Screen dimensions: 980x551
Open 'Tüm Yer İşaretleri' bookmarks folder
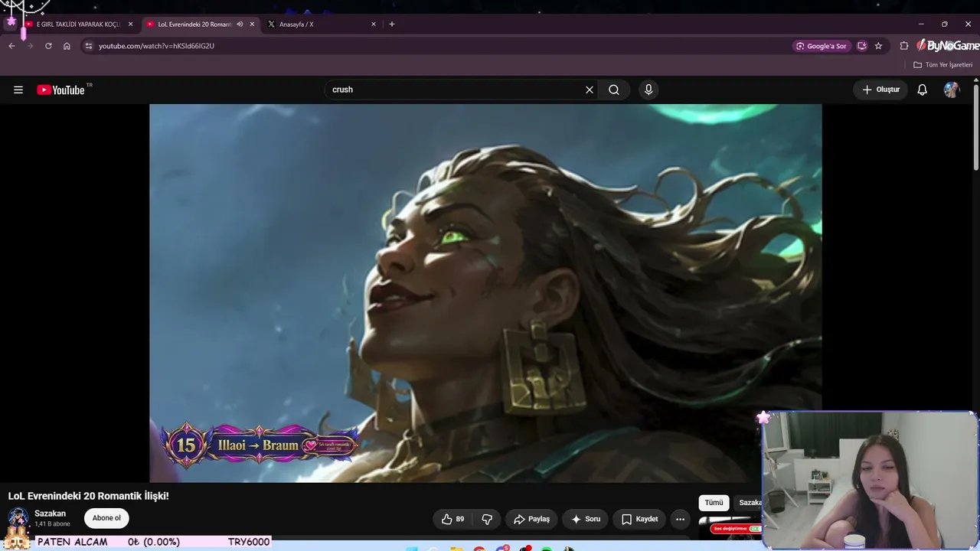pos(942,65)
